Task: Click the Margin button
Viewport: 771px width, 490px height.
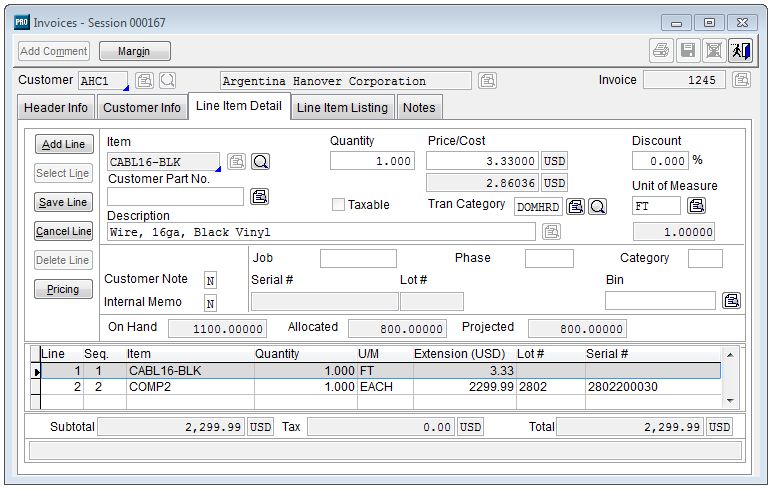Action: [x=135, y=51]
